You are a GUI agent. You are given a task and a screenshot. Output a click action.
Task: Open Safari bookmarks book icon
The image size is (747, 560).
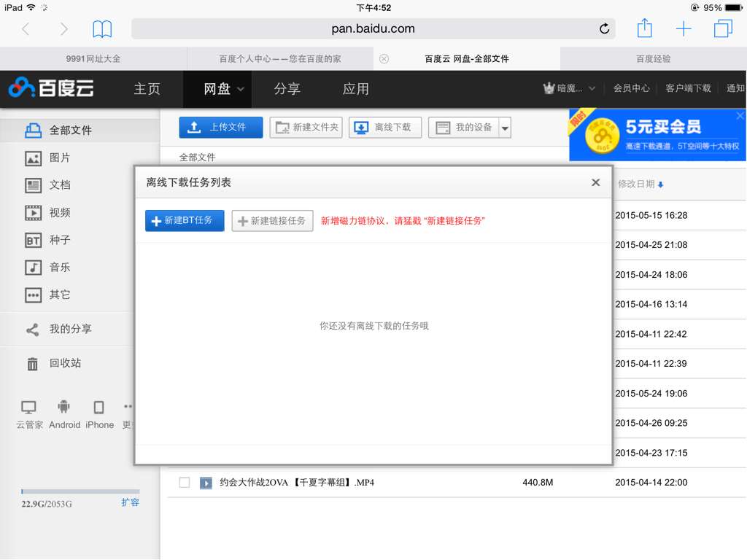tap(102, 29)
